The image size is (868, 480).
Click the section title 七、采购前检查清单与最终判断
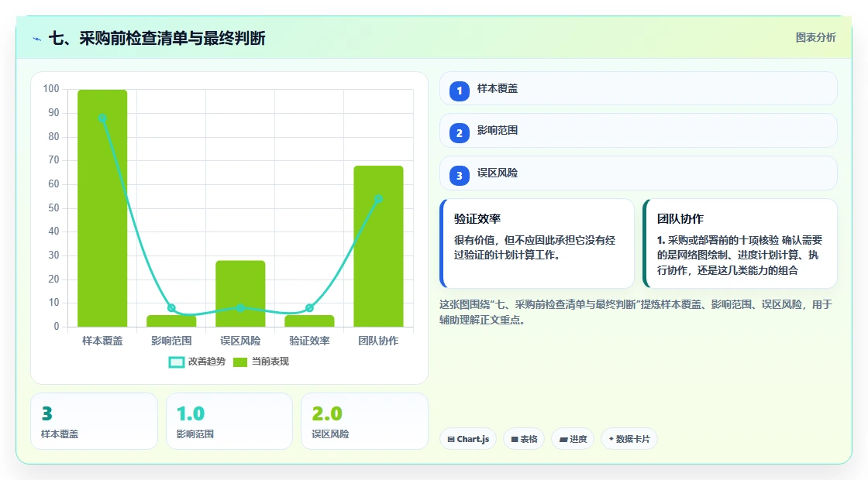[157, 38]
